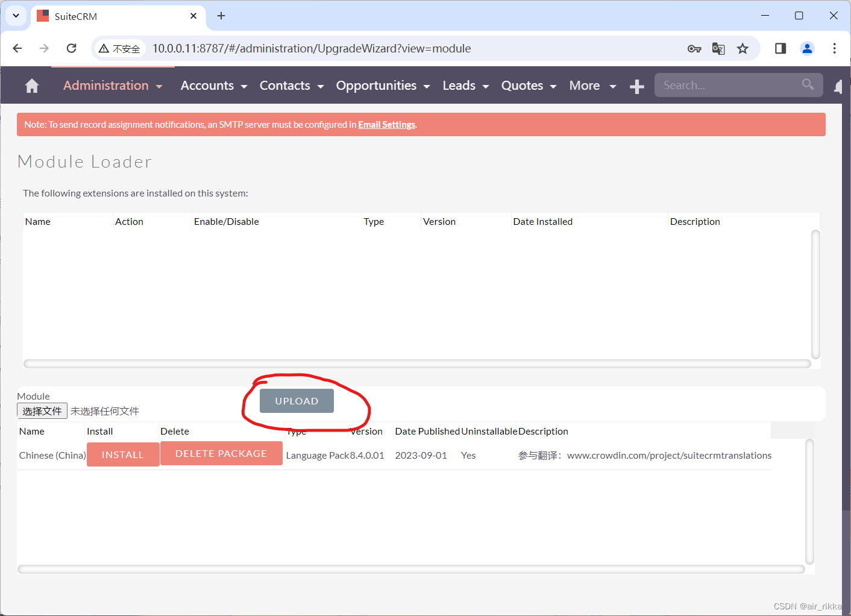Click DELETE PACKAGE for the language pack
Screen dimensions: 851x616
tap(221, 453)
